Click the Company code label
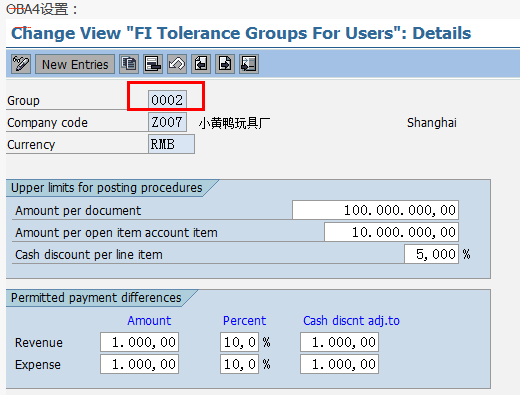 47,123
